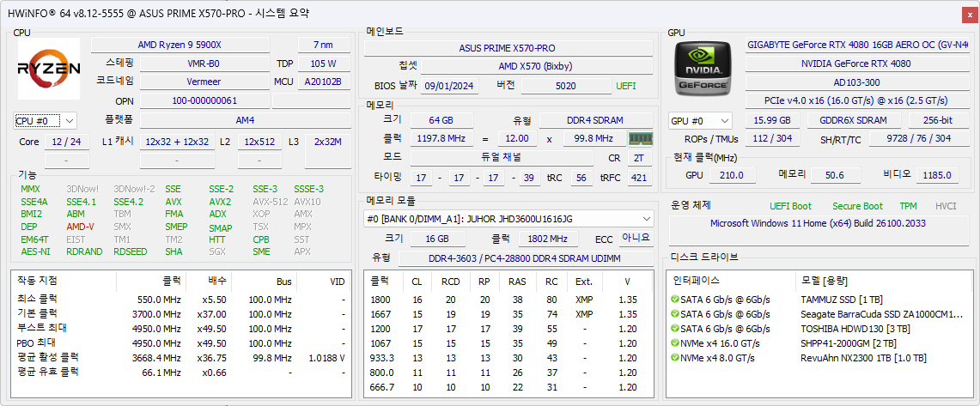This screenshot has height=406, width=980.
Task: Click the UEFI Boot label
Action: pos(790,206)
